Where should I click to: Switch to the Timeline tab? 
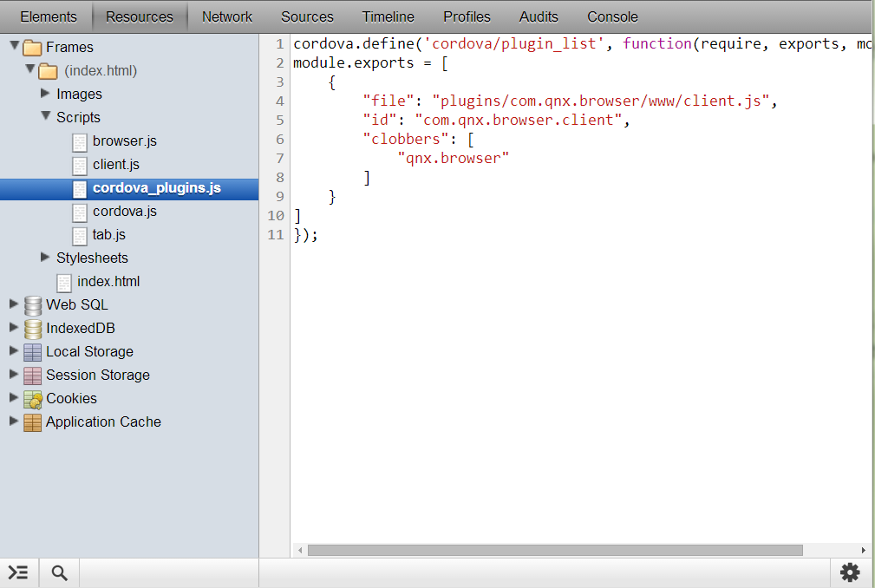(388, 16)
